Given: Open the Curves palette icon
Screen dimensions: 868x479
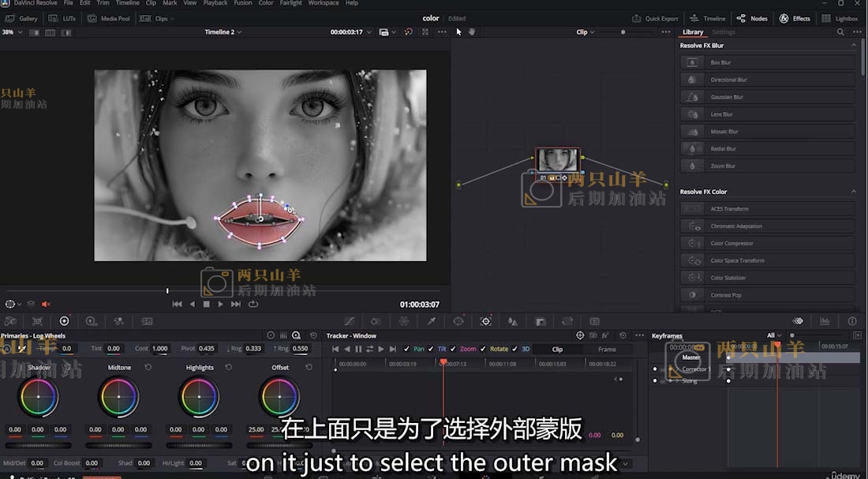Looking at the screenshot, I should point(350,321).
